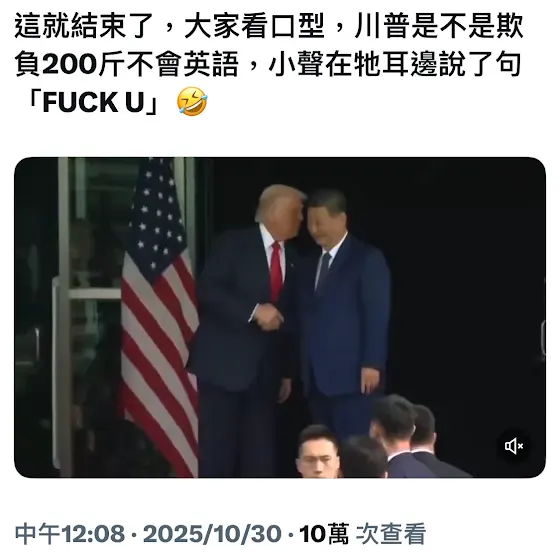
Task: Click the blue suit jacket in the video
Action: pos(348,314)
